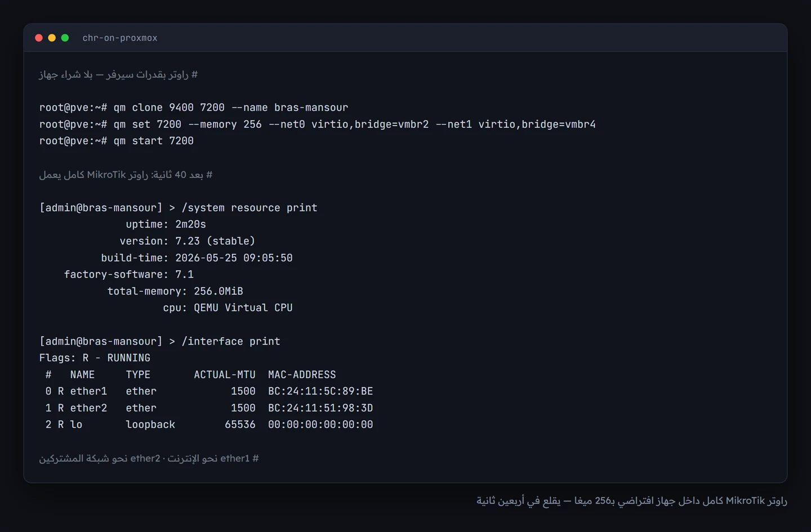Click the MAC-ADDRESS column header
Viewport: 811px width, 532px height.
point(302,374)
